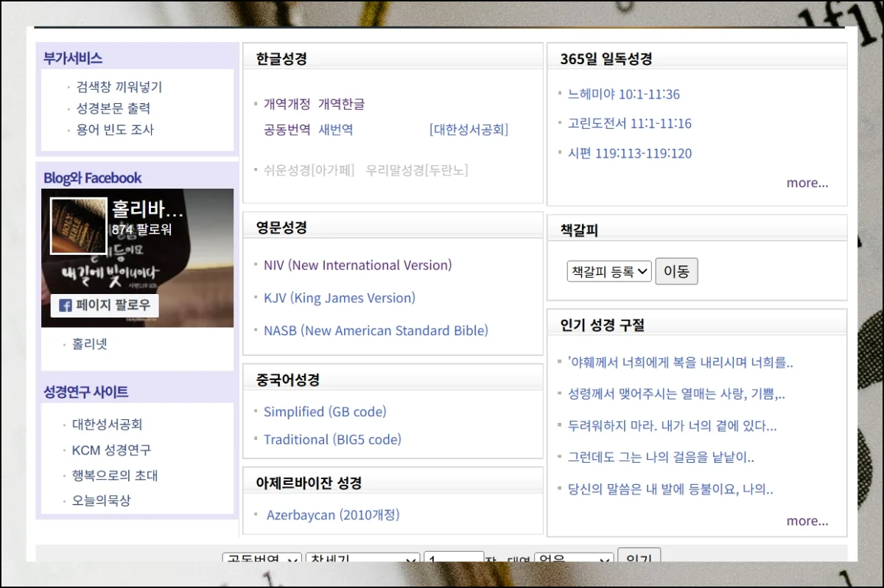Screen dimensions: 884x588
Task: Expand the Bible book dropdown at bottom
Action: click(x=362, y=558)
